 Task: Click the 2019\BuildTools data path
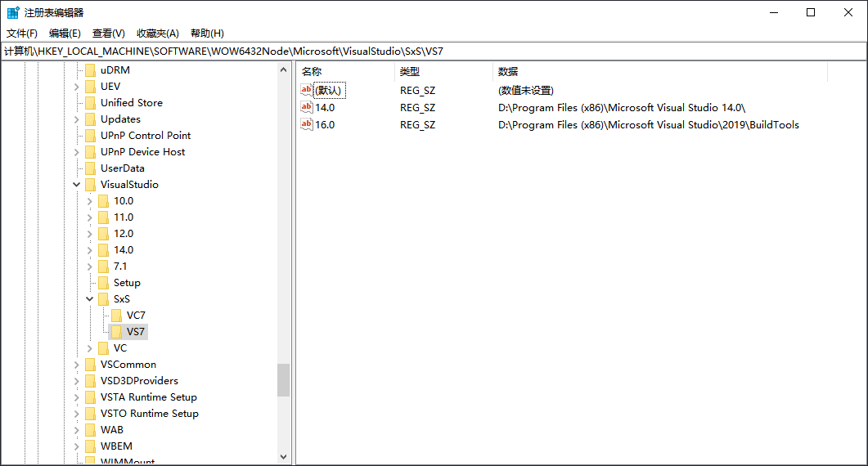[648, 124]
